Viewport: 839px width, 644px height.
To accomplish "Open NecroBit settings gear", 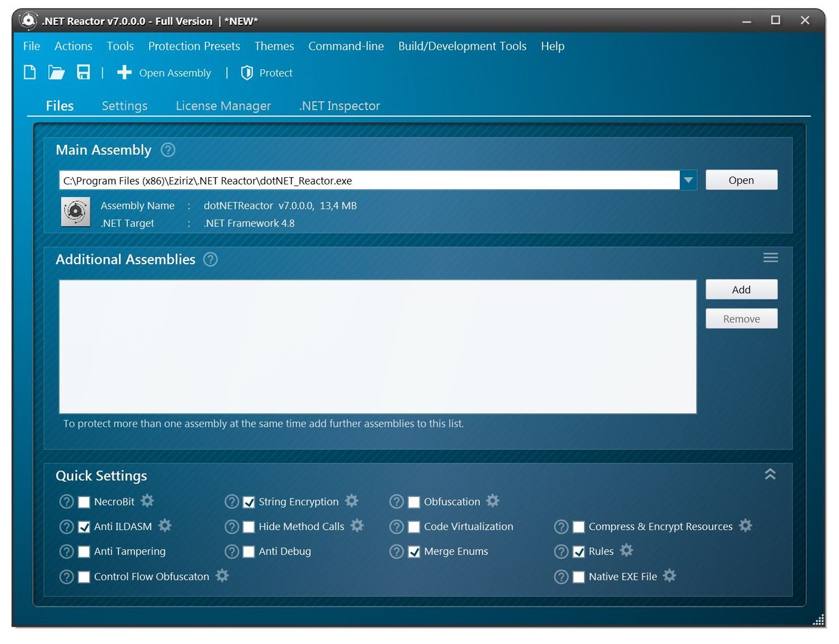I will [x=148, y=500].
